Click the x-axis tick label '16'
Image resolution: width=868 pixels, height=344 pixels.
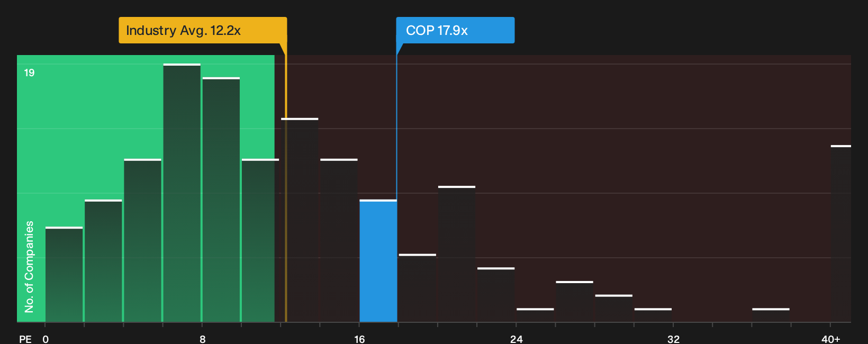tap(359, 339)
